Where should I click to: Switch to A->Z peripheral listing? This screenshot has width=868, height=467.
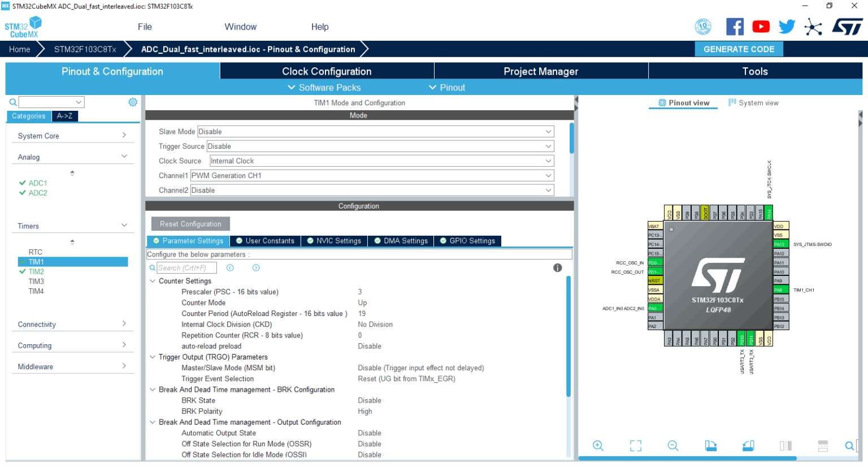(64, 116)
